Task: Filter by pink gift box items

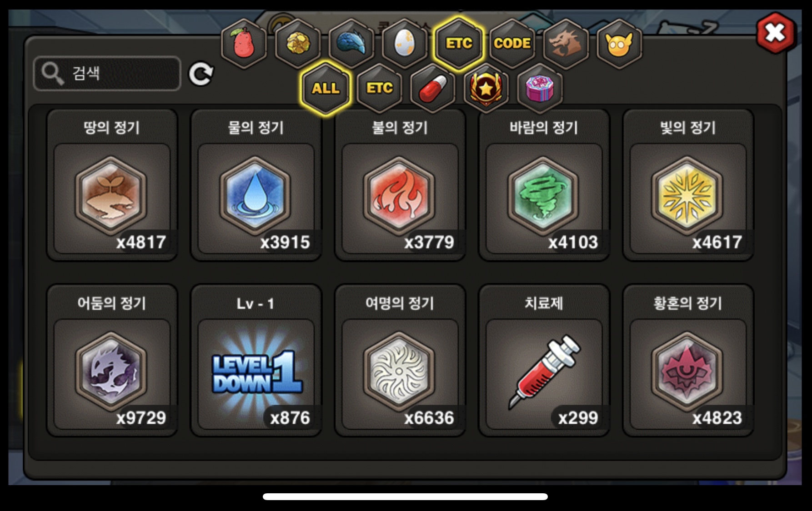Action: pyautogui.click(x=540, y=88)
